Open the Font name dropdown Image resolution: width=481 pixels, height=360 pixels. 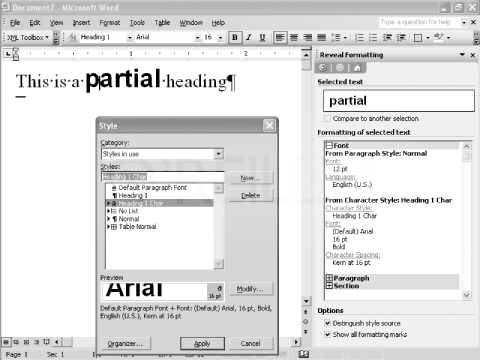[x=198, y=37]
